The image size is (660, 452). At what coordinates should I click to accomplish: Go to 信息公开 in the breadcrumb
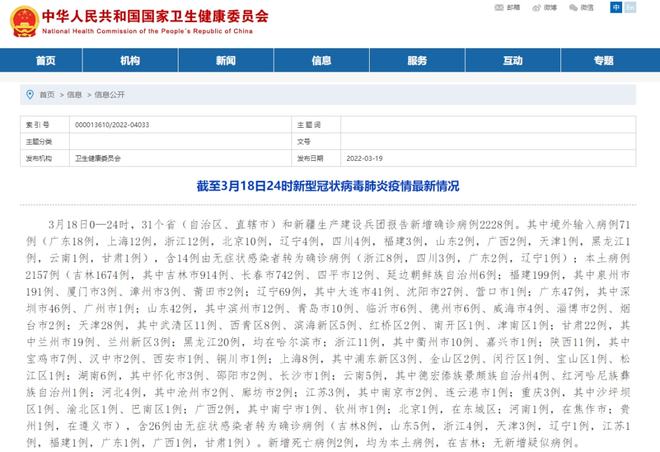pos(109,95)
